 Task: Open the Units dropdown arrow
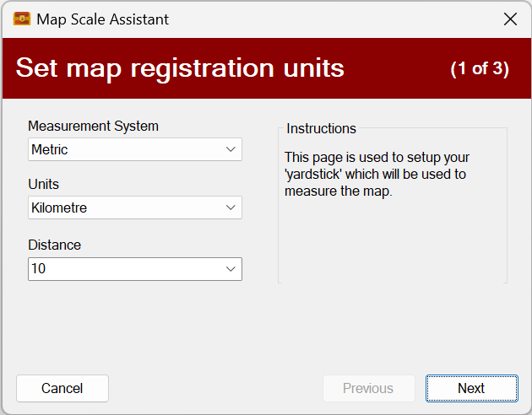231,207
